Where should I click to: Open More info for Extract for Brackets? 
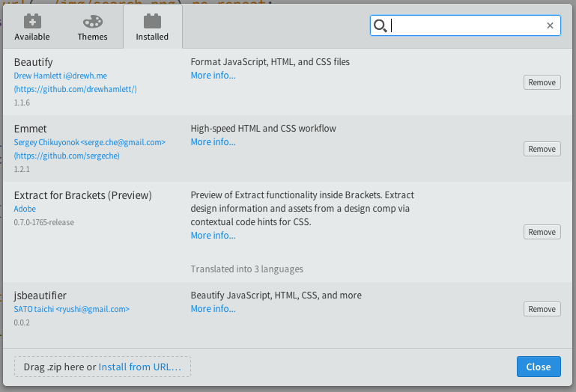pyautogui.click(x=213, y=235)
